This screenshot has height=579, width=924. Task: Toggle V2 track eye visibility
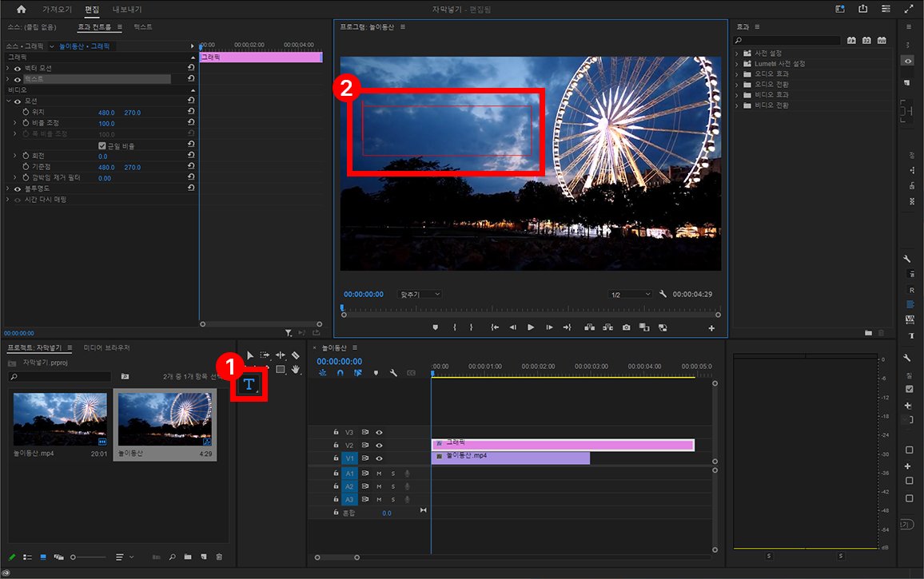[379, 445]
